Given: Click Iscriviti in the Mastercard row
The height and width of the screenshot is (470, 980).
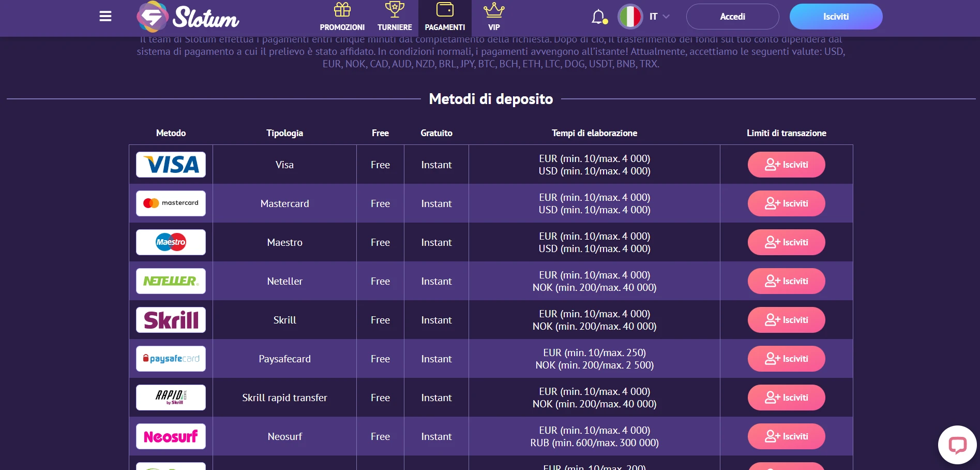Looking at the screenshot, I should [786, 203].
